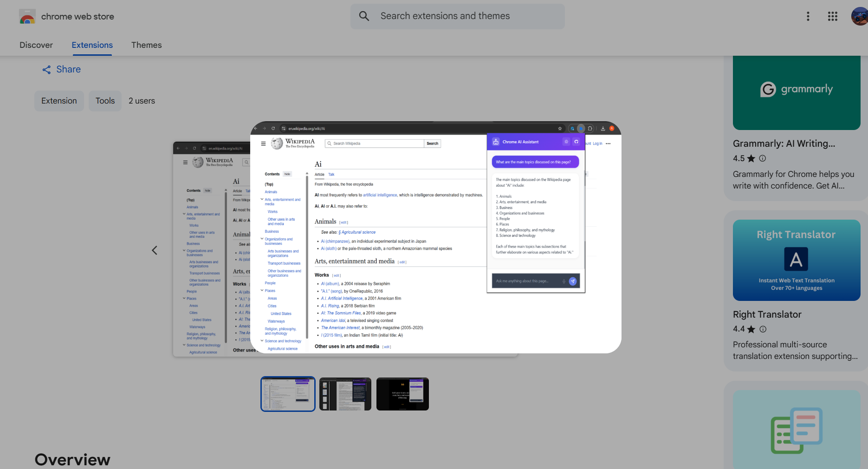Select the third dark screenshot thumbnail

pyautogui.click(x=402, y=394)
